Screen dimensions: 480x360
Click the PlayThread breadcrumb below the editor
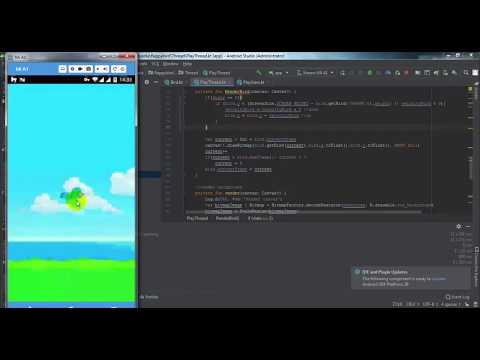[197, 218]
